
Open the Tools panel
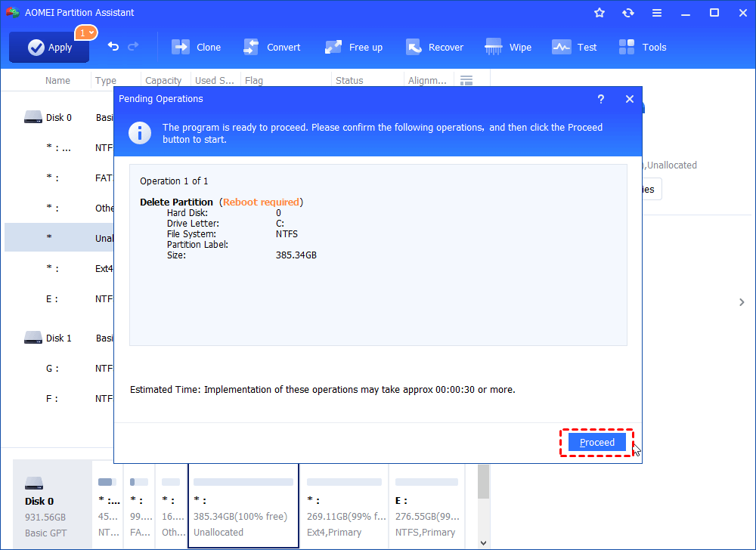(642, 47)
